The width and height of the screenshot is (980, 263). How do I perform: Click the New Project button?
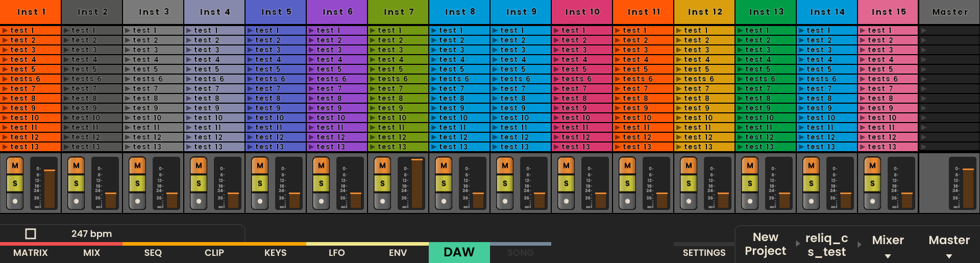pos(765,244)
